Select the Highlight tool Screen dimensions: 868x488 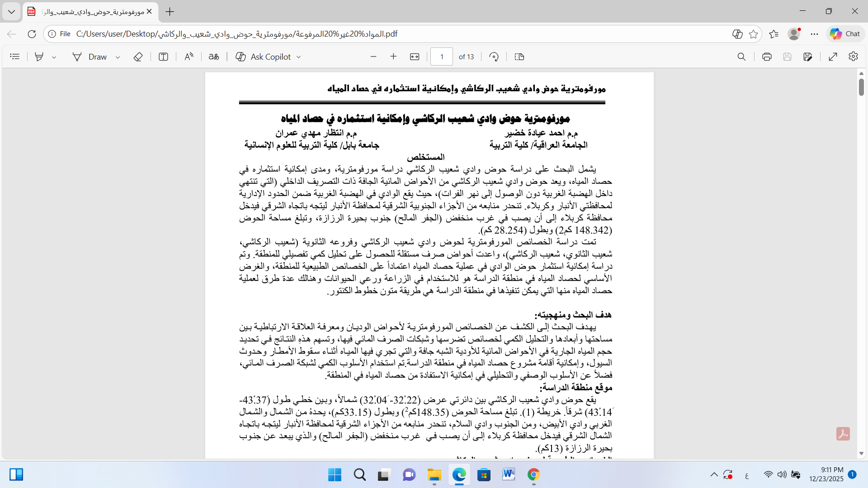39,56
